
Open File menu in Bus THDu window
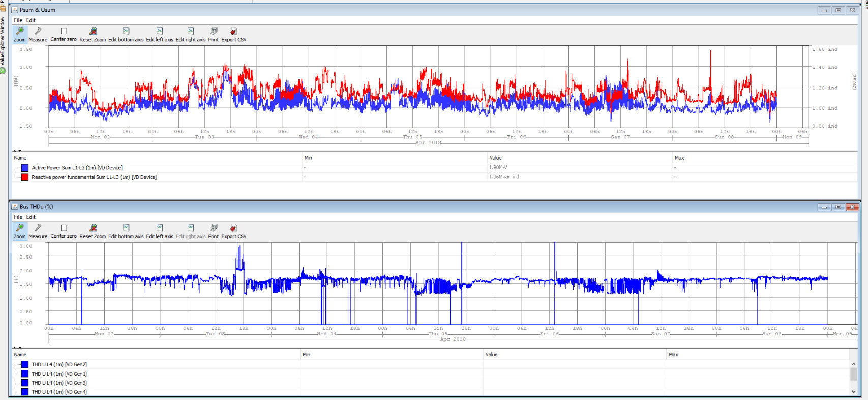[x=18, y=217]
